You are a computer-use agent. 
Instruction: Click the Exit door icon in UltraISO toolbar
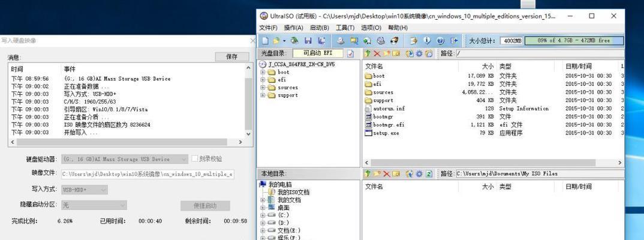tap(454, 40)
